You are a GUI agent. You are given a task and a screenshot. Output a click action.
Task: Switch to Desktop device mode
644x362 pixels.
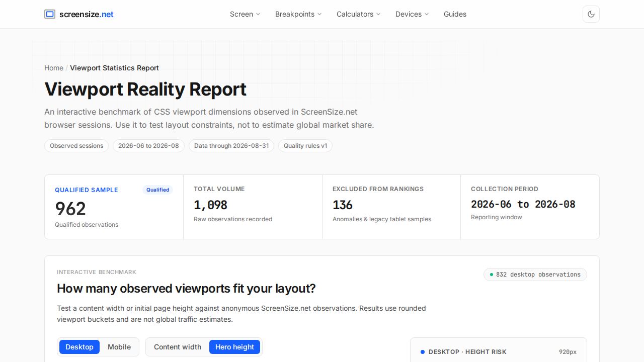point(79,347)
